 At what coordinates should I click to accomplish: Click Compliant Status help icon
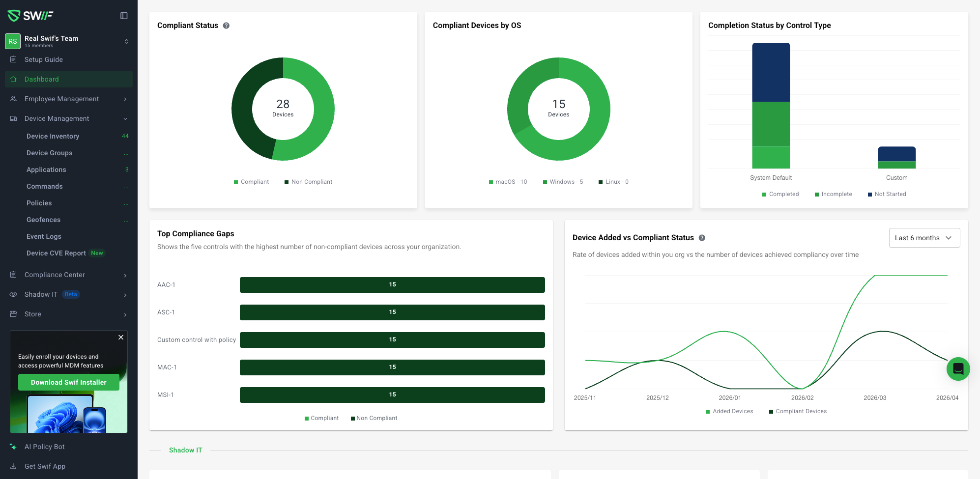(226, 26)
